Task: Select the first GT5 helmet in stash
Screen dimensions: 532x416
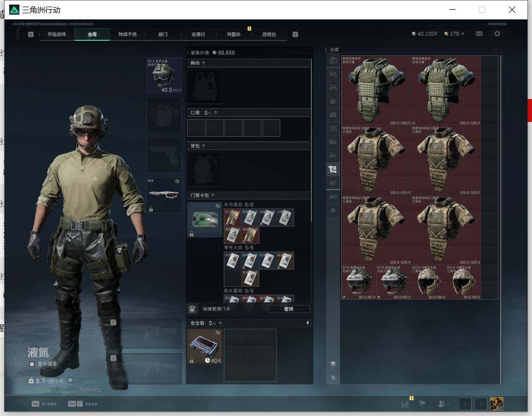Action: pyautogui.click(x=359, y=282)
